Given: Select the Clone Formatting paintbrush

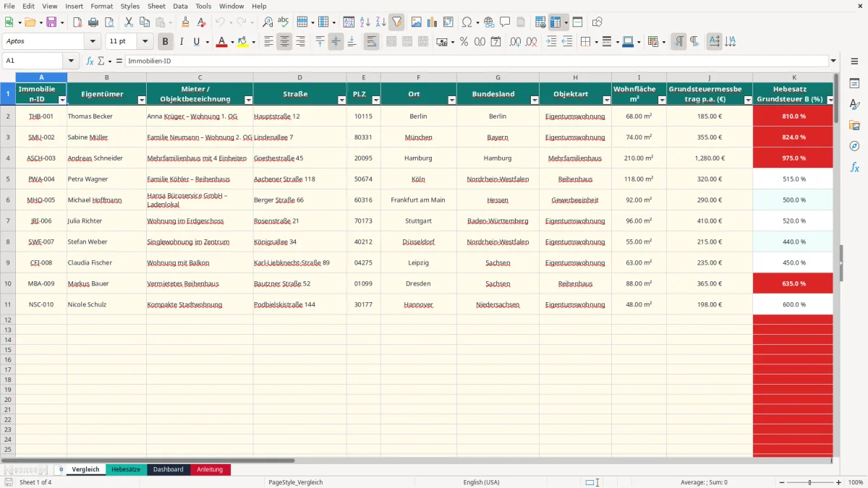Looking at the screenshot, I should coord(185,22).
